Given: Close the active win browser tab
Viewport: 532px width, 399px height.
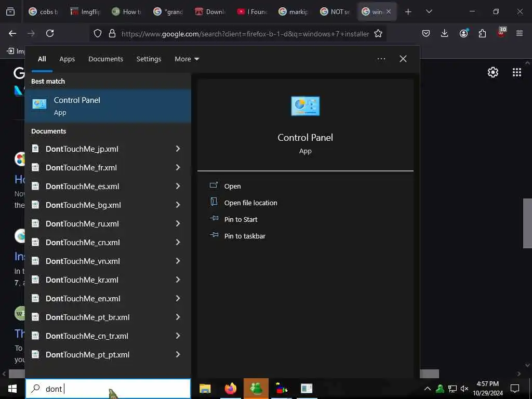Looking at the screenshot, I should click(389, 12).
